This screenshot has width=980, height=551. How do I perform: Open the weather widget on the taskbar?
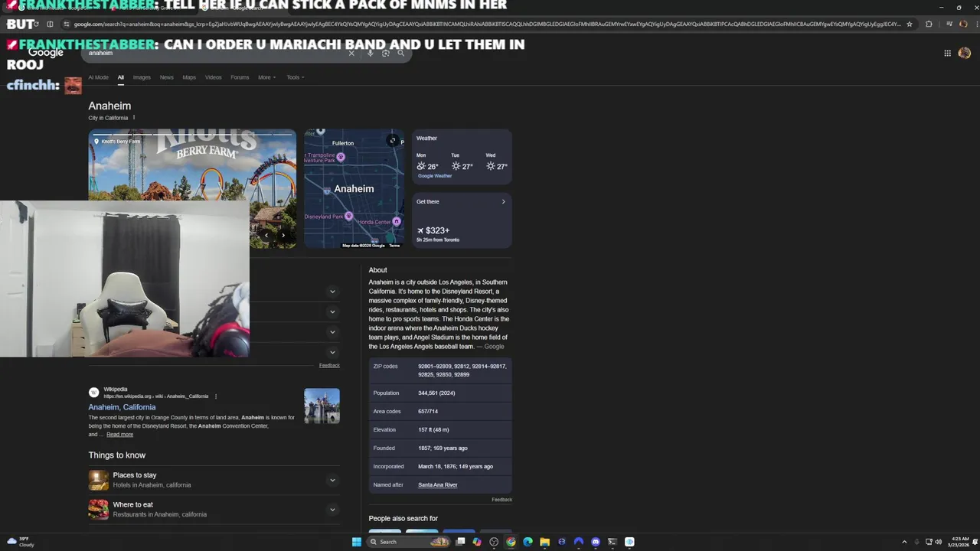pyautogui.click(x=21, y=542)
